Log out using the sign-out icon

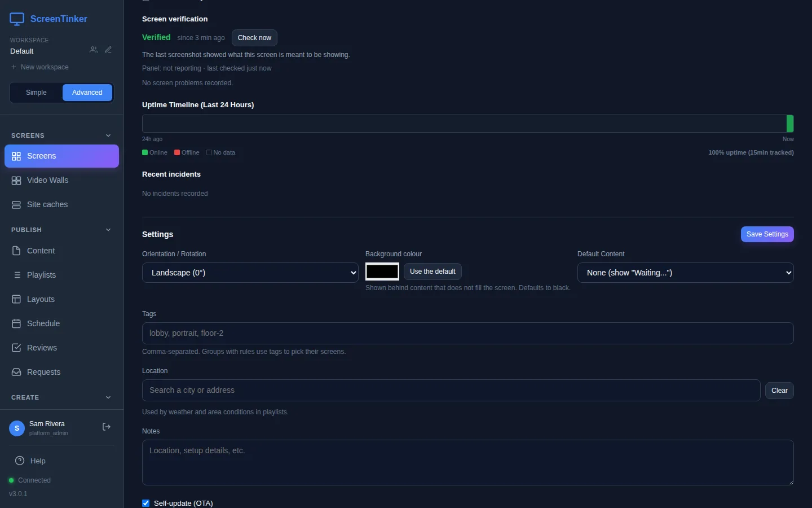pyautogui.click(x=106, y=427)
